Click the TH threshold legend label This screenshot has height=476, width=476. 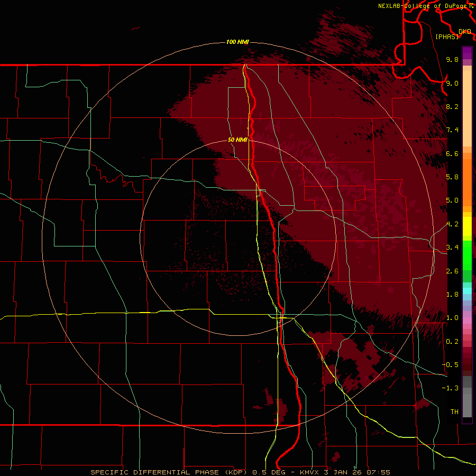pyautogui.click(x=454, y=412)
